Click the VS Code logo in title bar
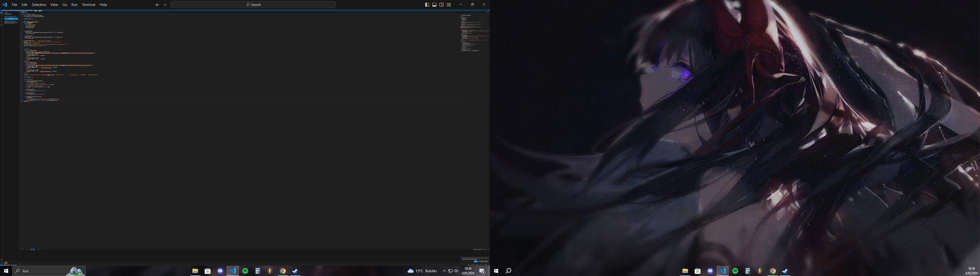Viewport: 980px width, 276px height. 5,5
